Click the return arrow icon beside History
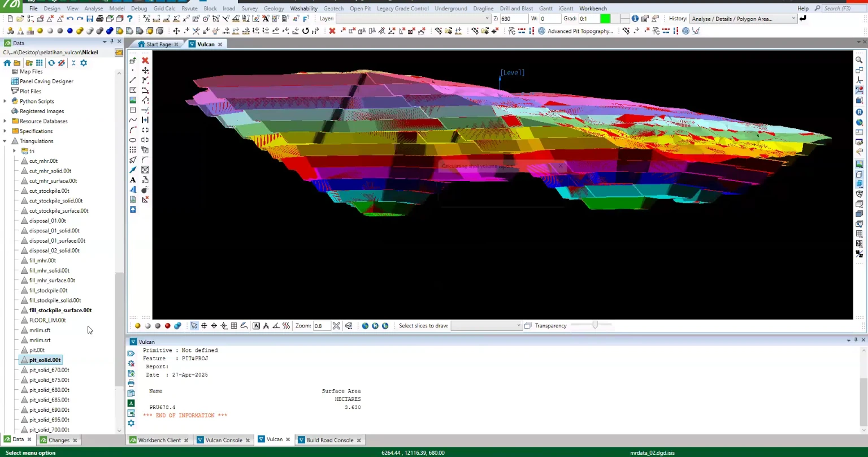 (x=802, y=18)
